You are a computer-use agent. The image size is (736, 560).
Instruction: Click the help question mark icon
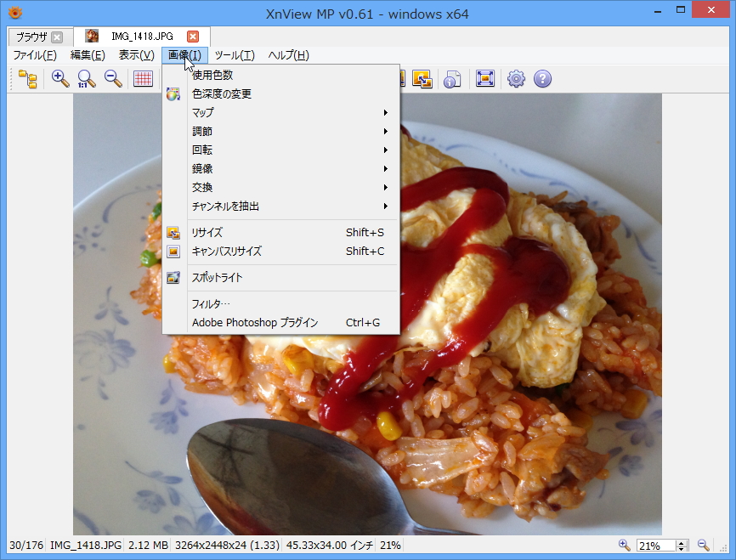click(x=543, y=78)
